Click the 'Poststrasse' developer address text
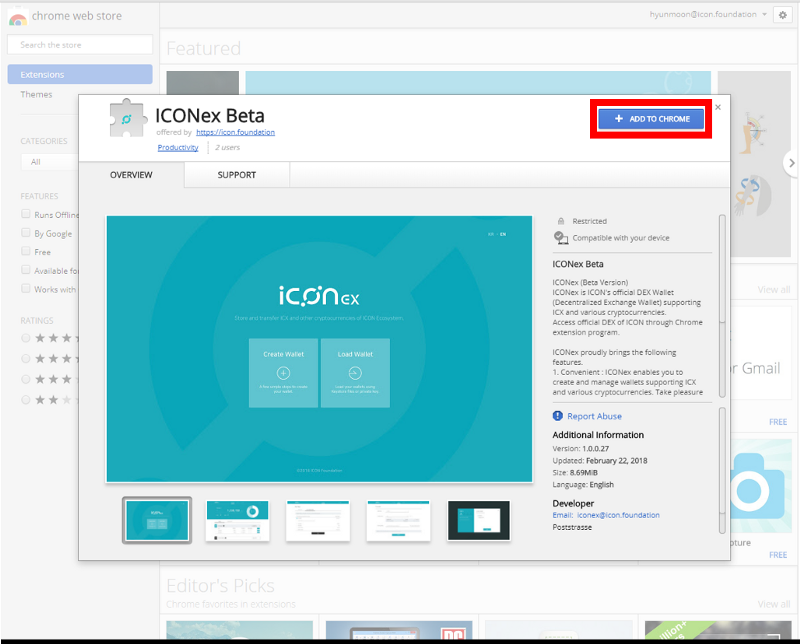800x644 pixels. click(x=572, y=527)
